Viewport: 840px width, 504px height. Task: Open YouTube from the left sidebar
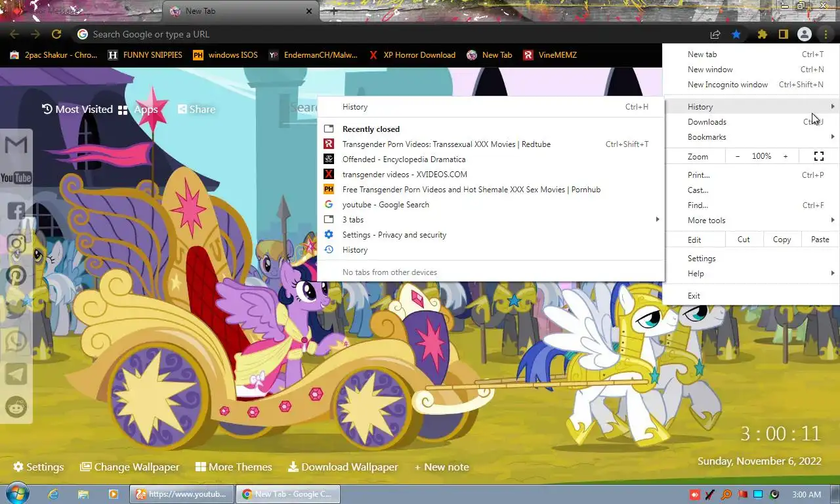[x=16, y=178]
